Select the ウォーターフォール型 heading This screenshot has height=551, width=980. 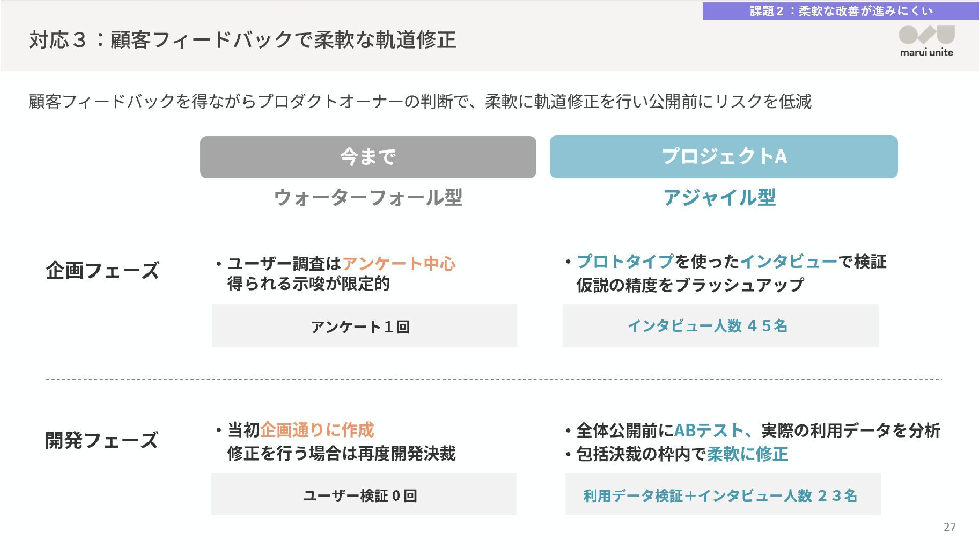point(368,197)
